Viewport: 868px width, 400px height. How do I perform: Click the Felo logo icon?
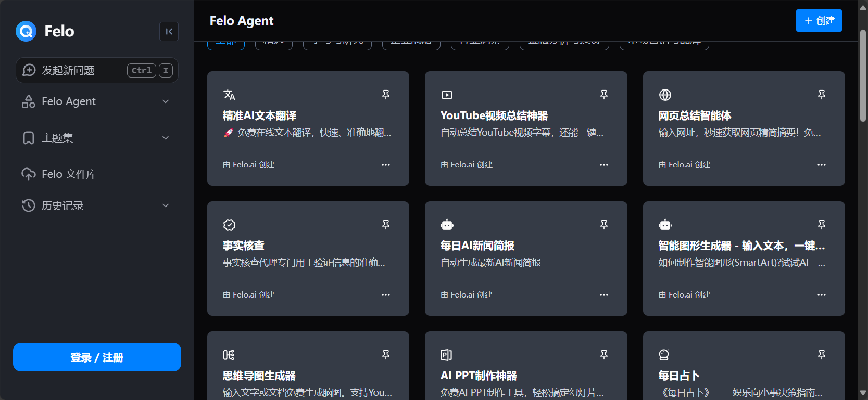pyautogui.click(x=26, y=31)
